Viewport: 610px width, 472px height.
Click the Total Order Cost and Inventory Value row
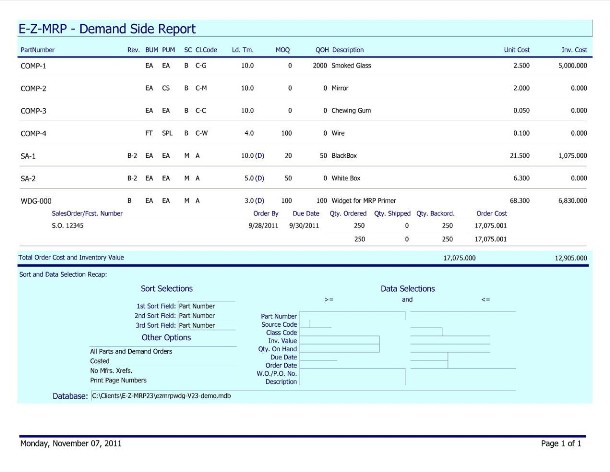click(72, 257)
